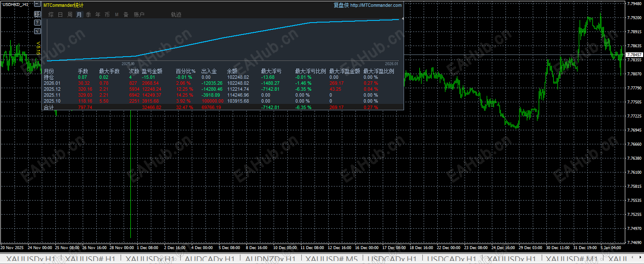Viewport: 644px width, 264px height.
Task: Click the 百分比% column header
Action: click(185, 71)
